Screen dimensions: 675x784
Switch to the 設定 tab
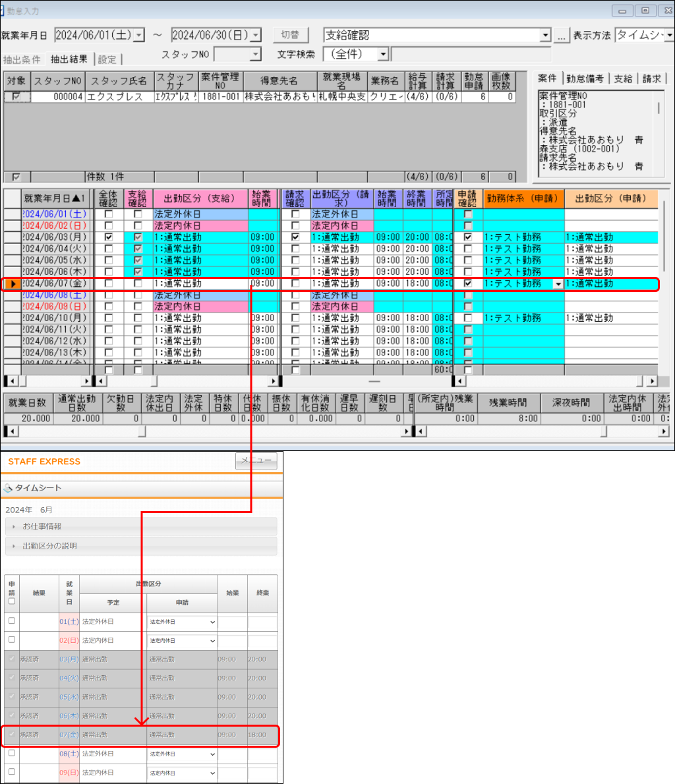107,59
